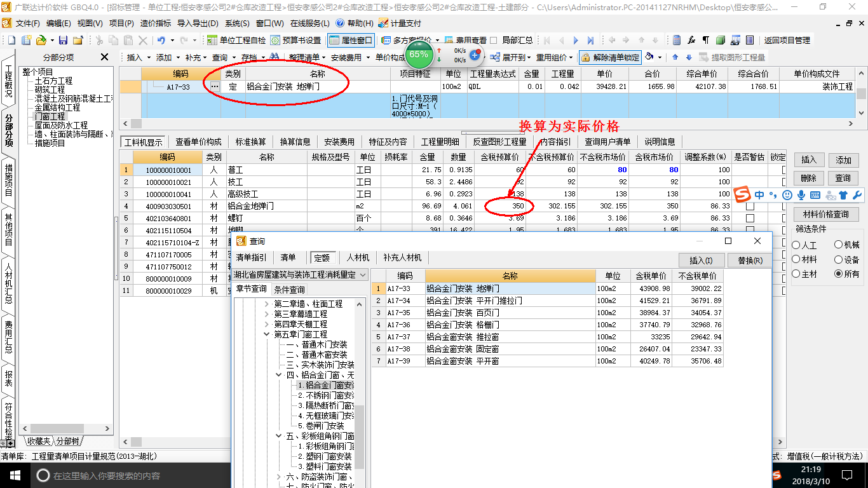The width and height of the screenshot is (868, 488).
Task: Open the 文件(F) menu
Action: 28,24
